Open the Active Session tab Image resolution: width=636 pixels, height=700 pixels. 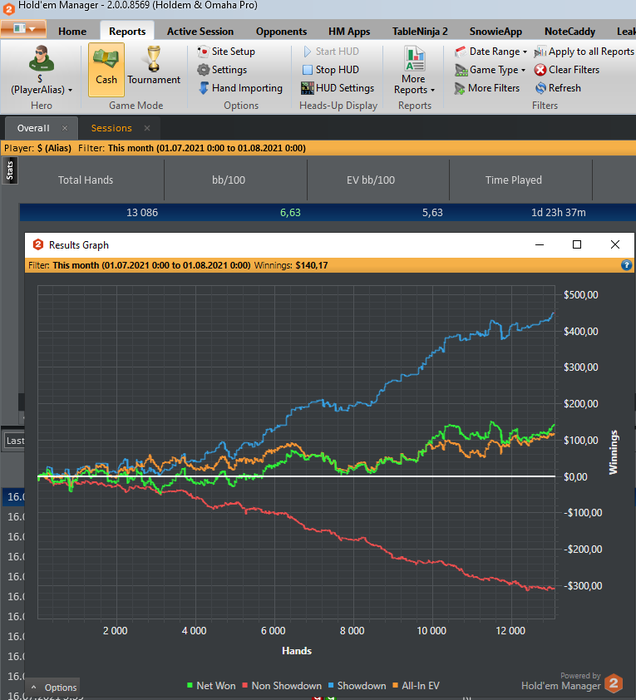tap(200, 31)
